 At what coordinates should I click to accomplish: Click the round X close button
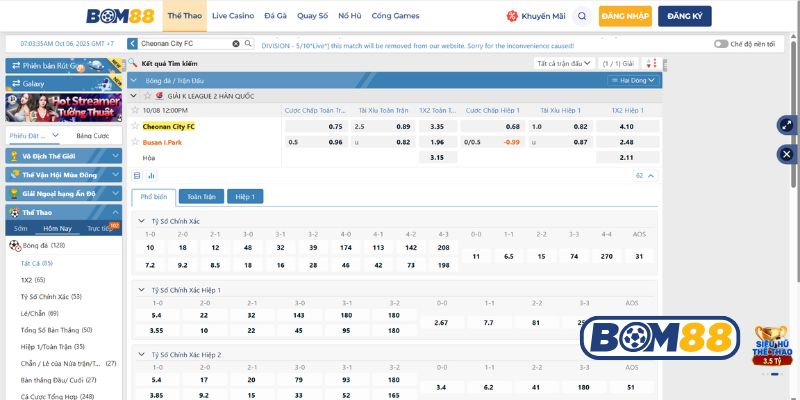pyautogui.click(x=787, y=154)
